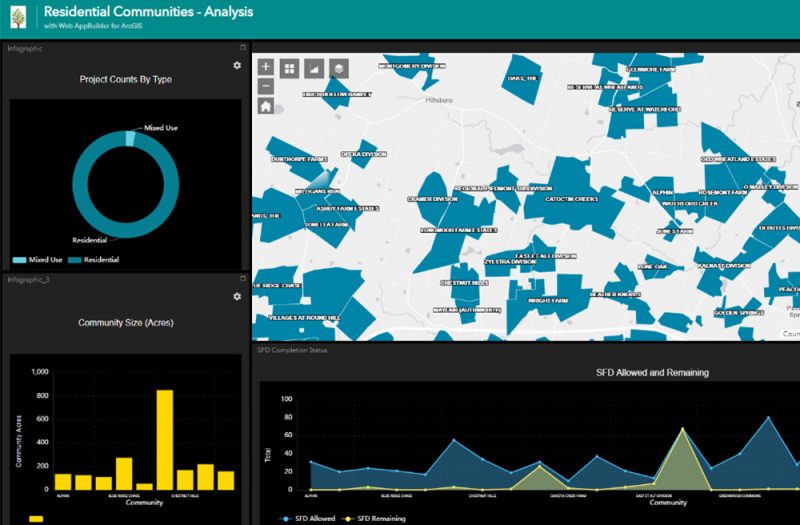The height and width of the screenshot is (525, 800).
Task: Select the GOLDEN SPRINGS label
Action: pos(739,312)
